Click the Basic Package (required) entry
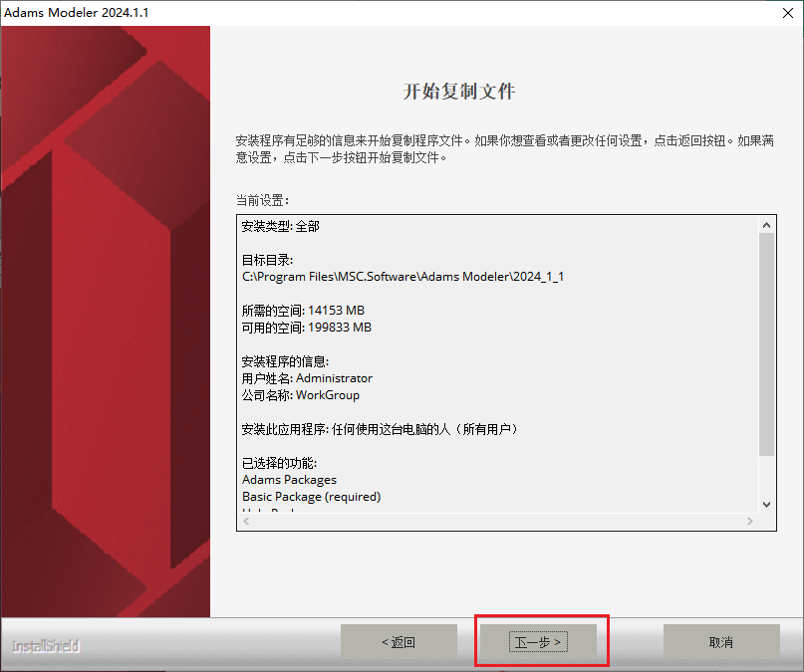 point(311,497)
